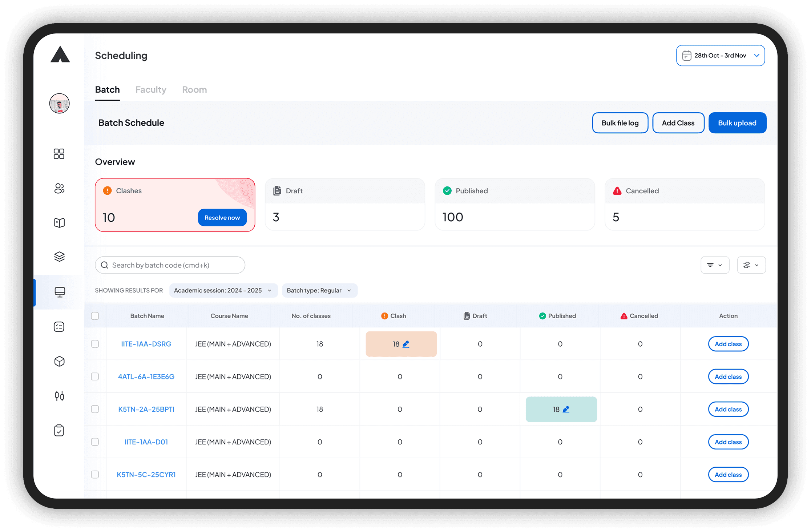Check the IITE-1AA-DSRG row checkbox
Screen dimensions: 811x532
coord(95,344)
